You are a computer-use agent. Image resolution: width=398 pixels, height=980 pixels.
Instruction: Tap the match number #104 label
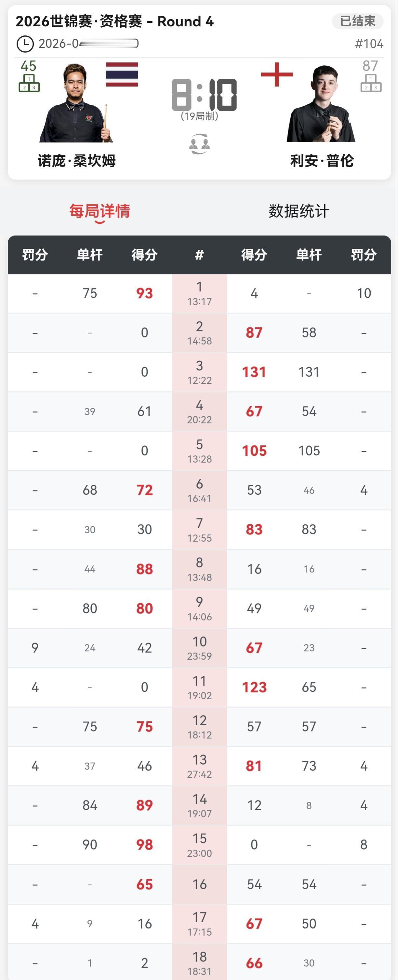point(369,44)
